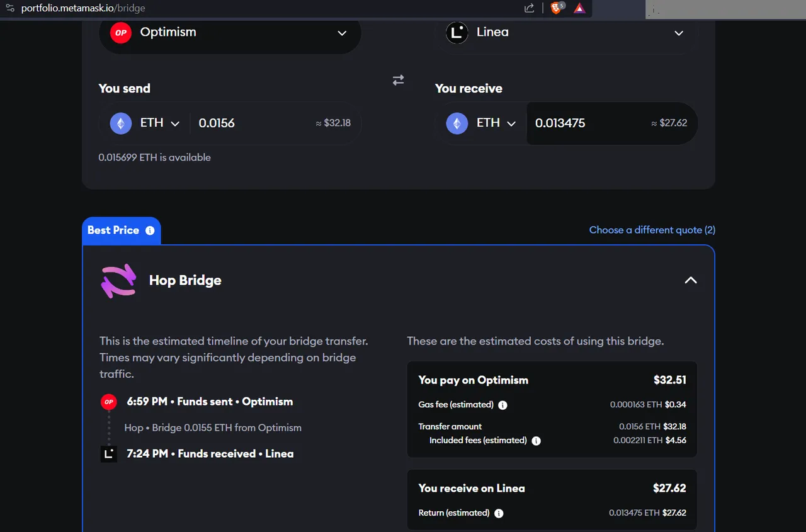Click 'You pay on Optimism' heading

click(x=474, y=380)
